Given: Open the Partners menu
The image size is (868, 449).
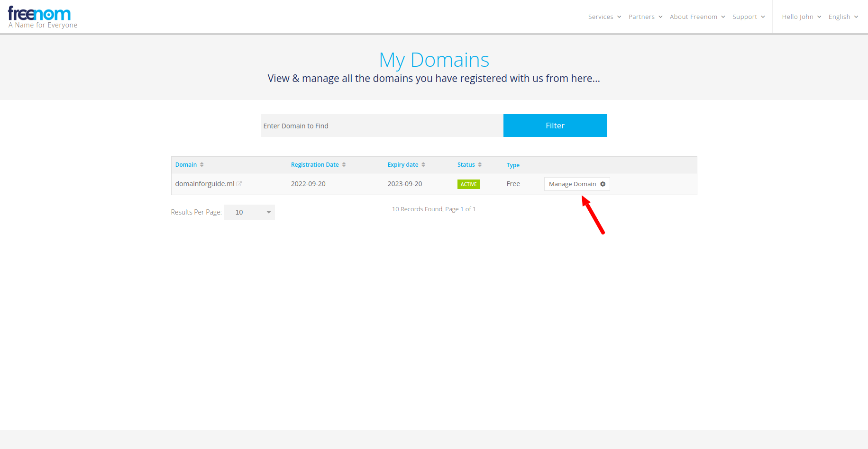Looking at the screenshot, I should (645, 17).
